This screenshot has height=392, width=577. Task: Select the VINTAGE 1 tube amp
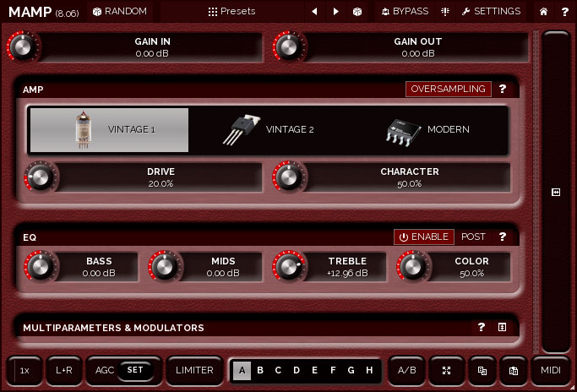pos(109,130)
